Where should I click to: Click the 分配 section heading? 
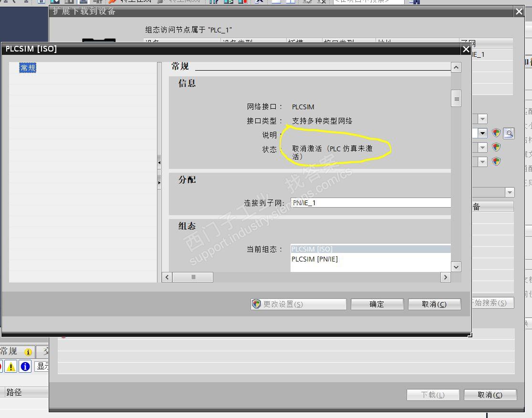187,180
